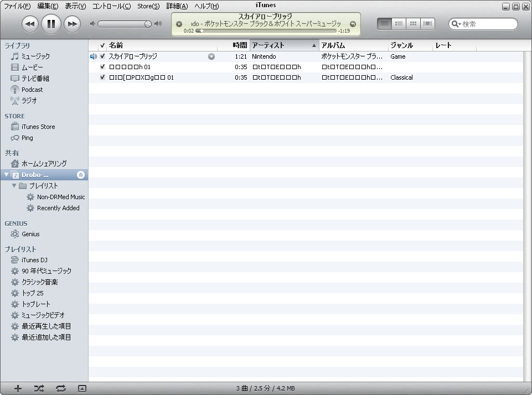Uncheck the Classical track's checkbox
Screen dimensions: 532x395
point(102,77)
